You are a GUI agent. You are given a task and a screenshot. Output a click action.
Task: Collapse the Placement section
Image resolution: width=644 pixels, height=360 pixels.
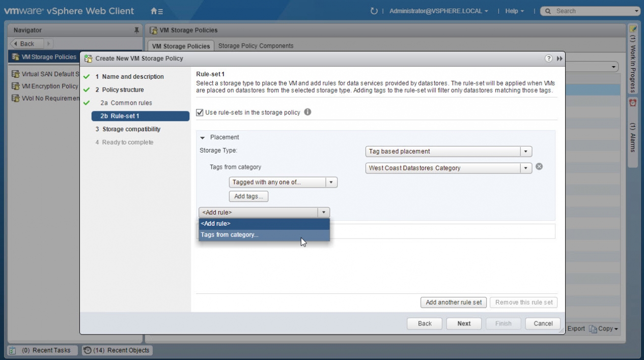pos(202,137)
